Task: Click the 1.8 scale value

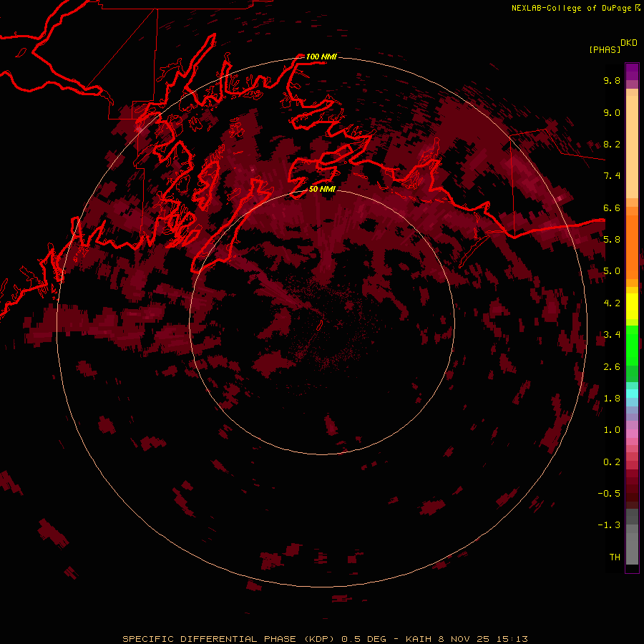Action: coord(612,399)
